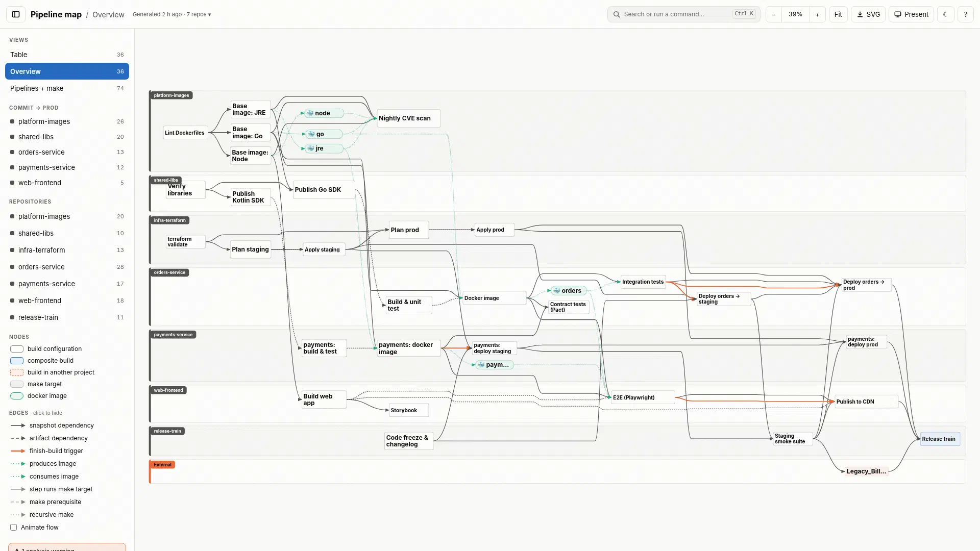Switch to the Table view
Screen dimensions: 980x551
pos(67,55)
